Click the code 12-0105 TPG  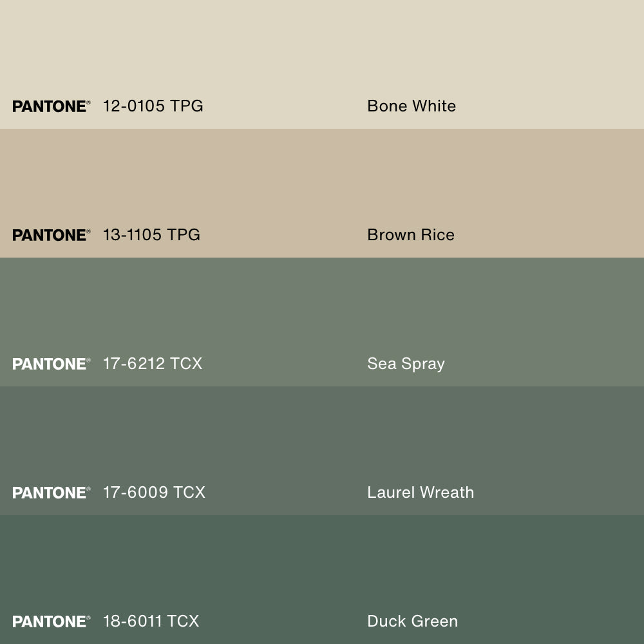click(x=153, y=106)
